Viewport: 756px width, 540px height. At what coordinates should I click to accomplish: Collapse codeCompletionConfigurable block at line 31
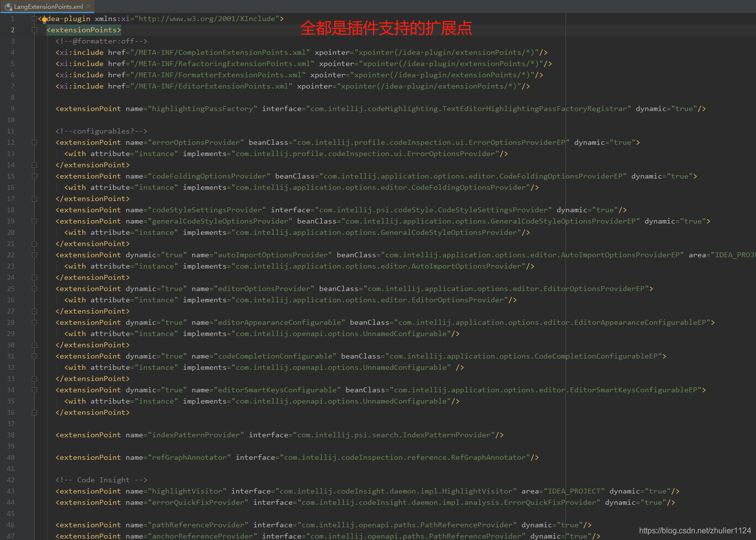pos(34,356)
